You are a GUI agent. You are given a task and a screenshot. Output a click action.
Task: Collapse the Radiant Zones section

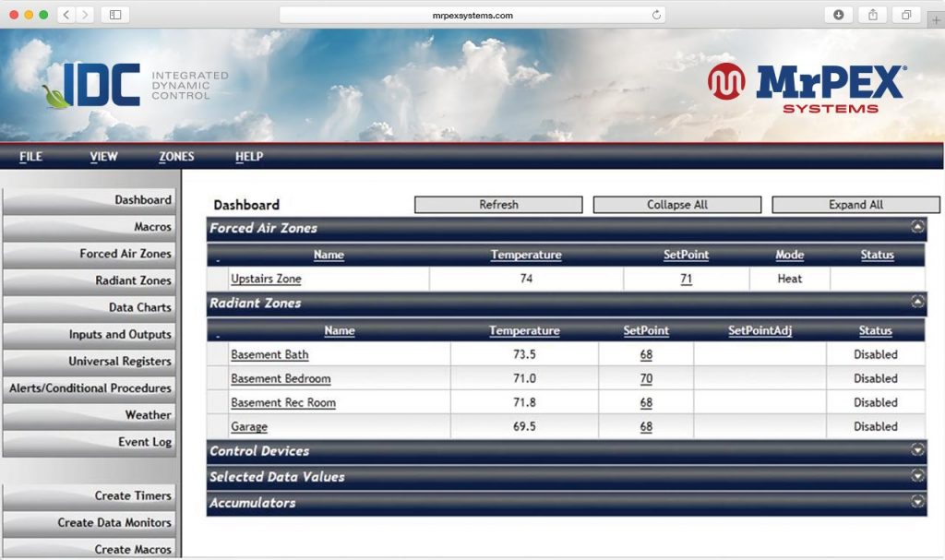click(x=917, y=301)
